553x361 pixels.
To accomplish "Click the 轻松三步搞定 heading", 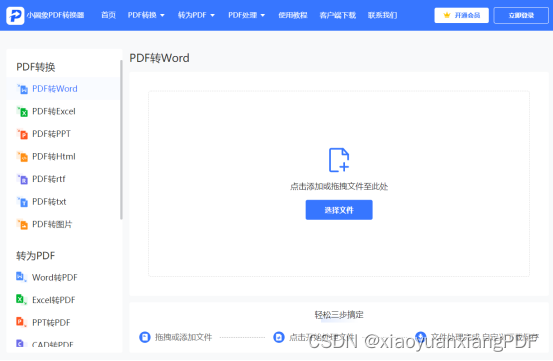I will coord(339,314).
